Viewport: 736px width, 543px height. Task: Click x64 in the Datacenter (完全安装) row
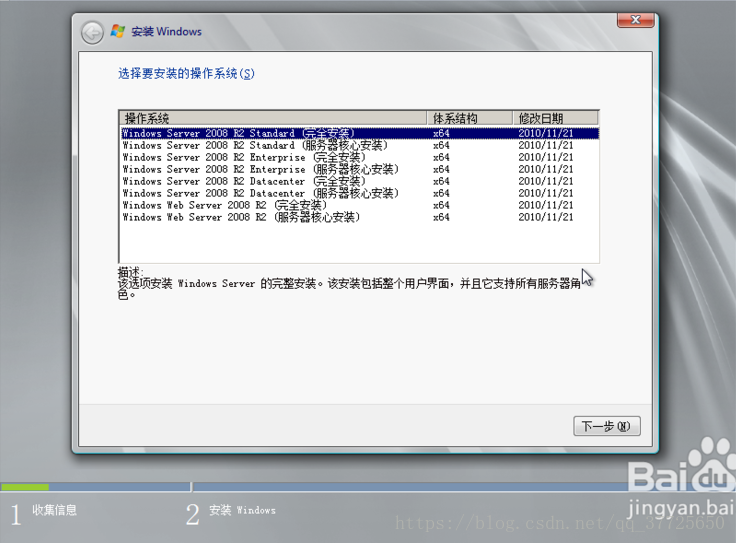[x=441, y=181]
